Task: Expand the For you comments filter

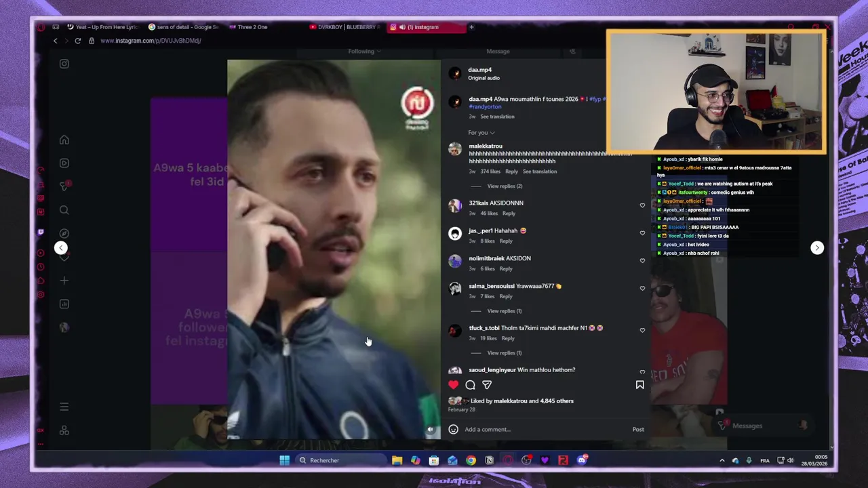Action: pos(481,133)
